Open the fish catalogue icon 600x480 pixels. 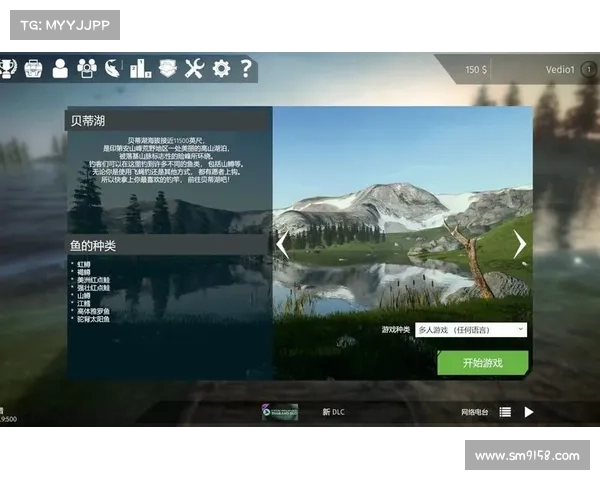coord(113,69)
